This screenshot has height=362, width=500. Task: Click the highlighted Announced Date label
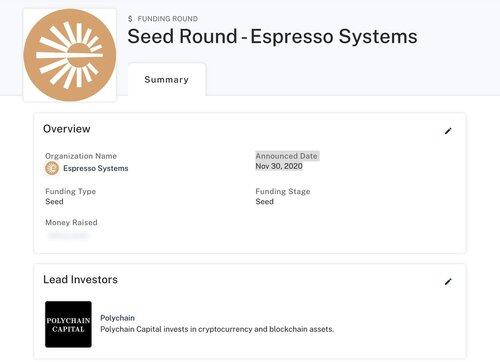click(286, 156)
